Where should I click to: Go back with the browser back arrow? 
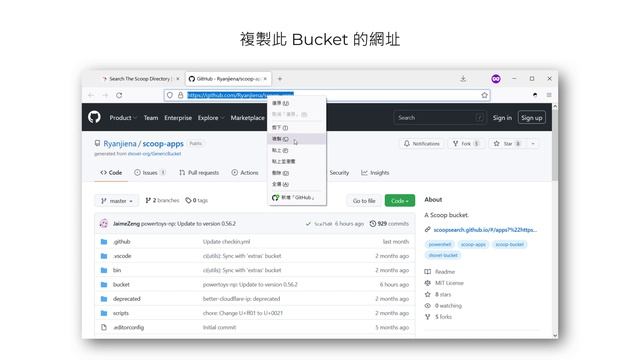pos(91,95)
